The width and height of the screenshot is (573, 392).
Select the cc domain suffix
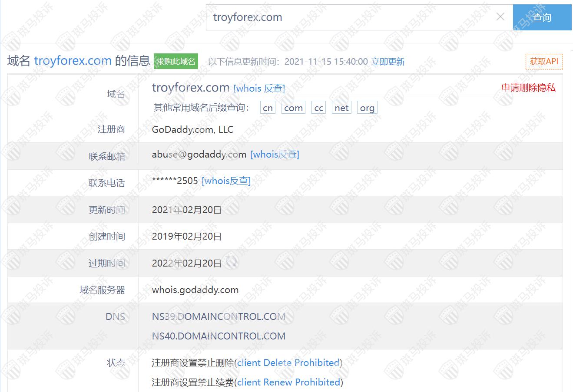(318, 108)
